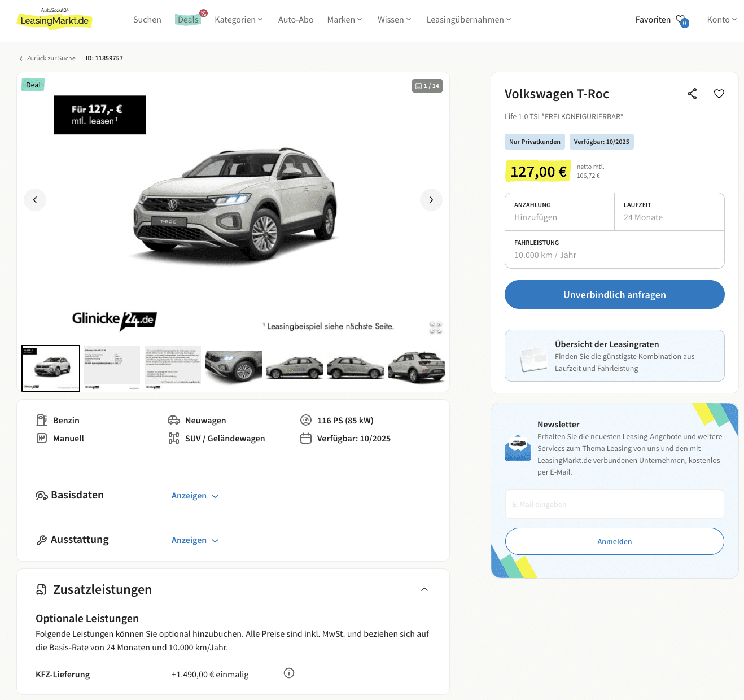Click the SUV / Geländewagen body type icon

coord(174,438)
